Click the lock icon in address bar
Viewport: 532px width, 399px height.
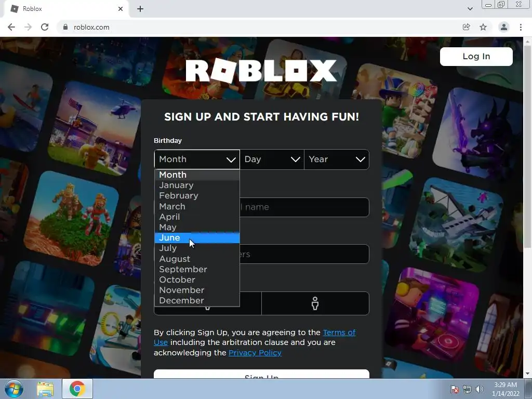pos(65,27)
